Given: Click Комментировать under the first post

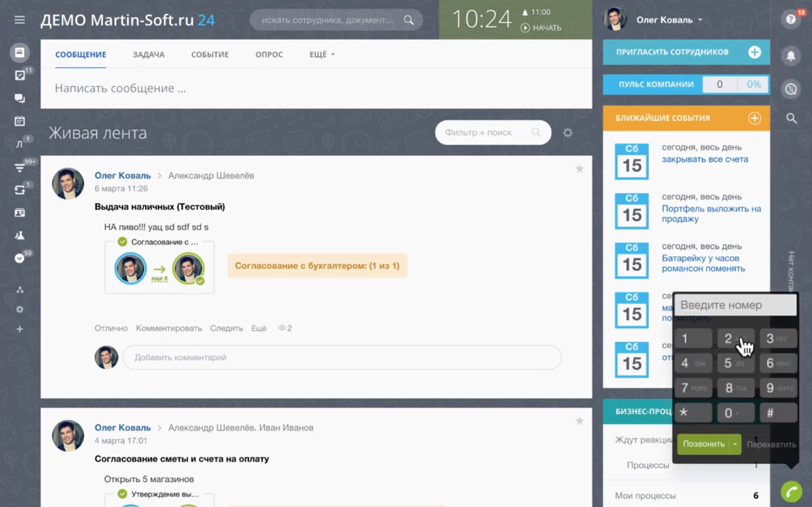Looking at the screenshot, I should (169, 328).
